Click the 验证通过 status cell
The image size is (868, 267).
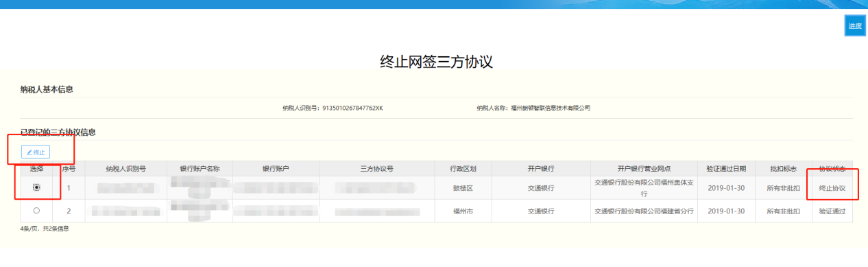(832, 211)
